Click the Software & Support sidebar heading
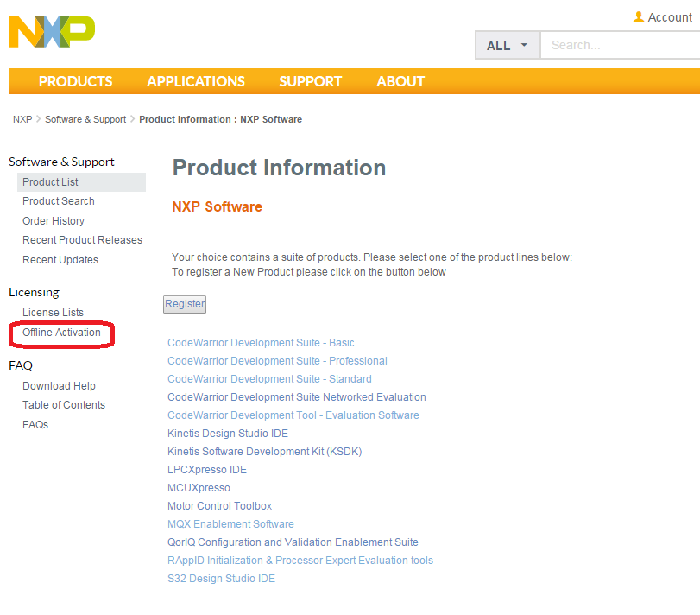 pos(61,162)
